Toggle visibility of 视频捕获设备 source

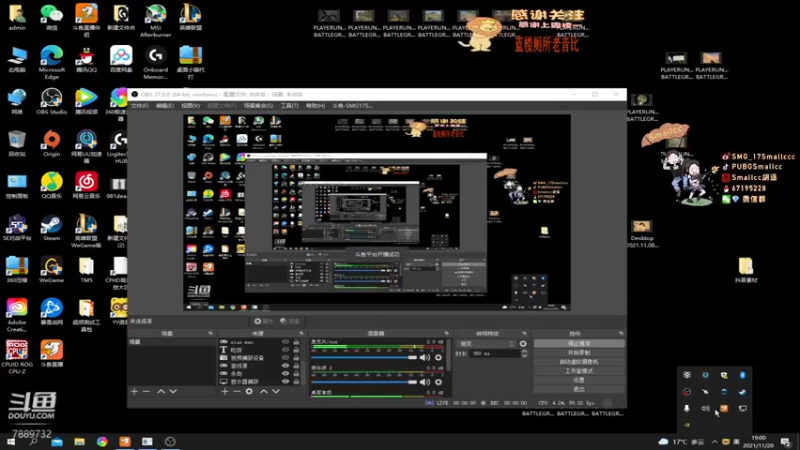286,358
